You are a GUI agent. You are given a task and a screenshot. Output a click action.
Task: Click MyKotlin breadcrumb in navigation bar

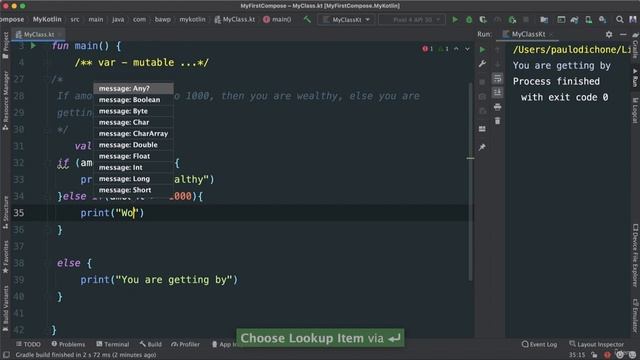[x=47, y=19]
